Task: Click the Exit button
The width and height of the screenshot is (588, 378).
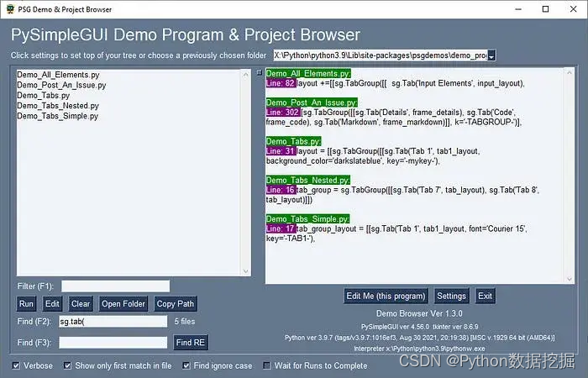Action: coord(485,296)
